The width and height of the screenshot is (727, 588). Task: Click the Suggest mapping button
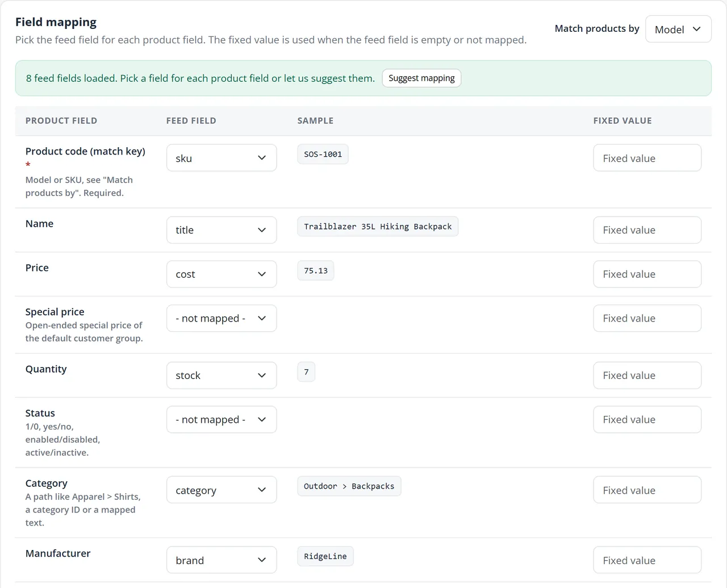pos(421,78)
